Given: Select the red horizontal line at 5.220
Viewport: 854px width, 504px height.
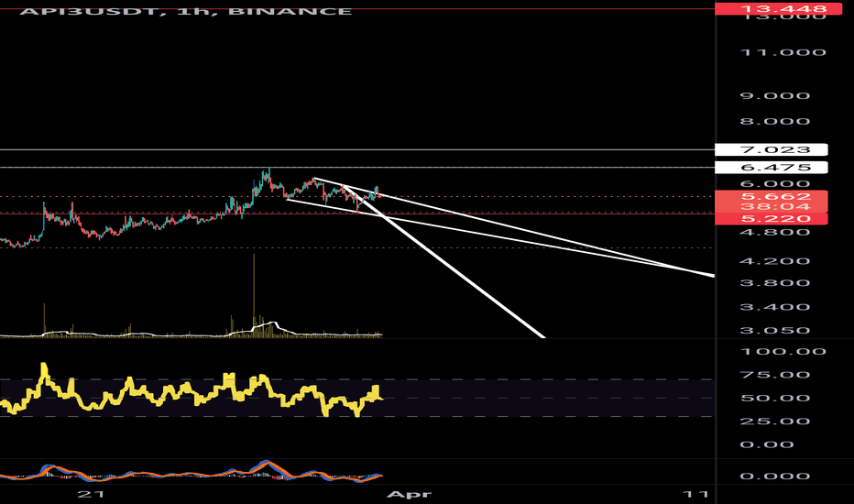Looking at the screenshot, I should pos(356,214).
